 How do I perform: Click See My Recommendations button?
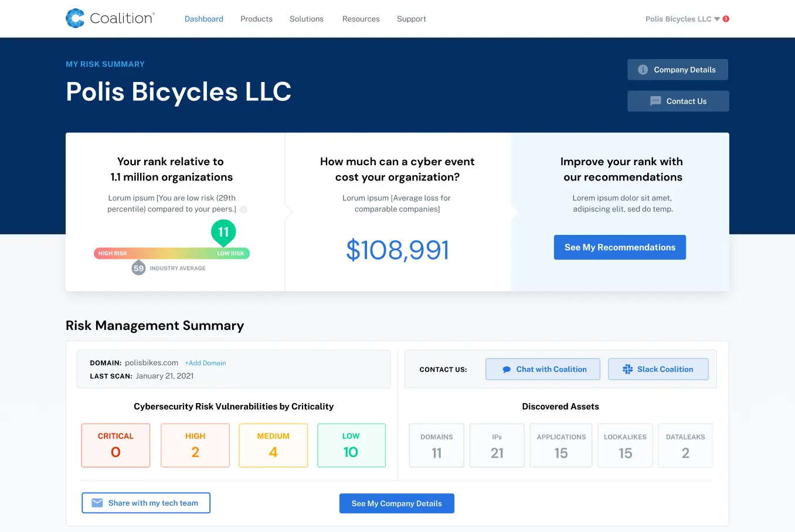620,247
